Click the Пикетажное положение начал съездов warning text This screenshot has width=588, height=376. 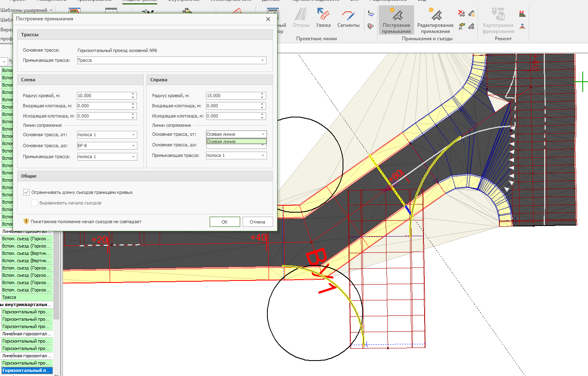pyautogui.click(x=86, y=222)
